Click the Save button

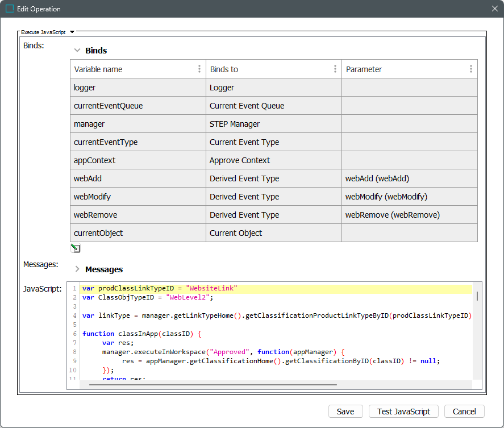click(345, 412)
